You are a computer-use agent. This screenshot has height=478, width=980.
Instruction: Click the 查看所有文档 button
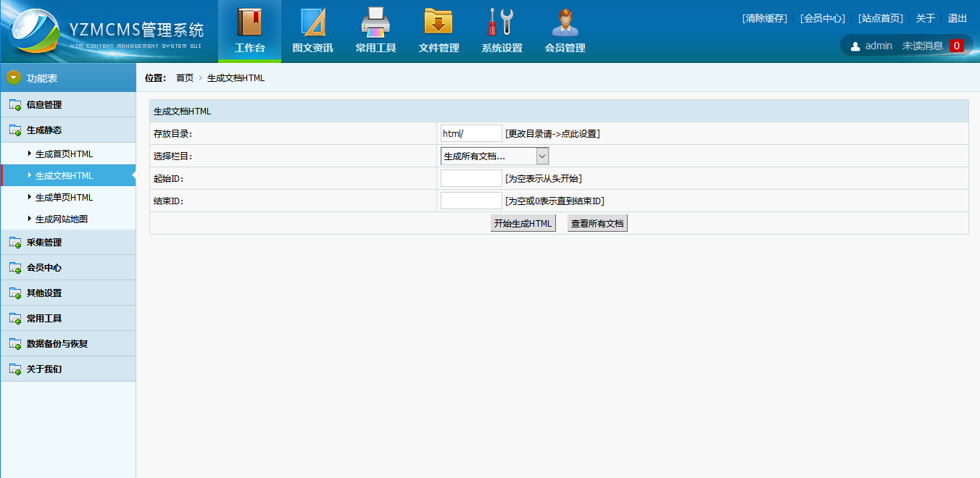click(597, 224)
